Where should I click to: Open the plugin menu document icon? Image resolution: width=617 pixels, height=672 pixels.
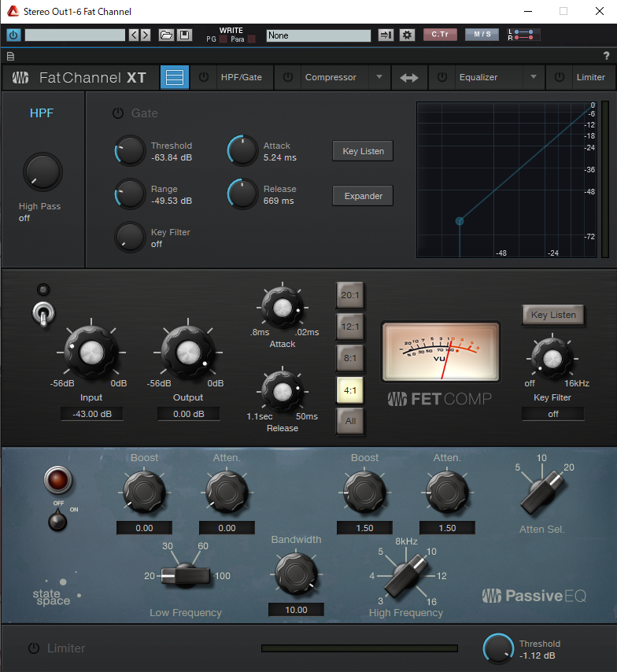click(11, 56)
